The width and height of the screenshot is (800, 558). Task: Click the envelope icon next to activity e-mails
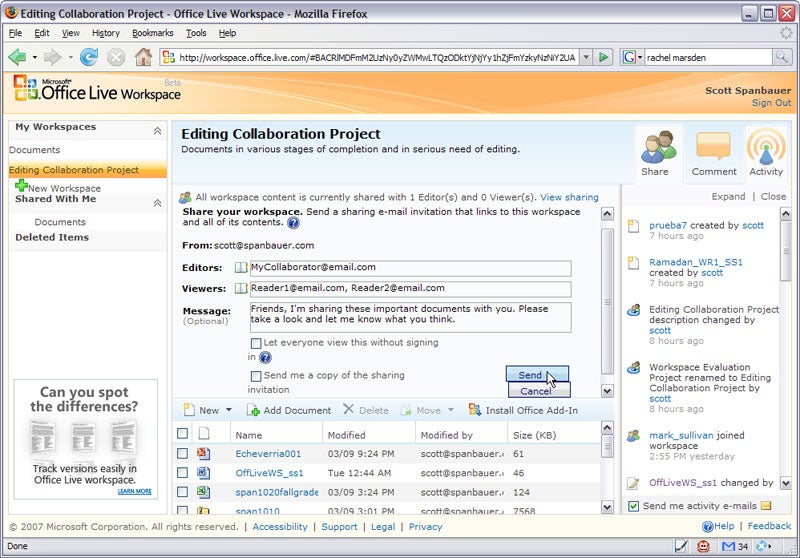point(766,505)
